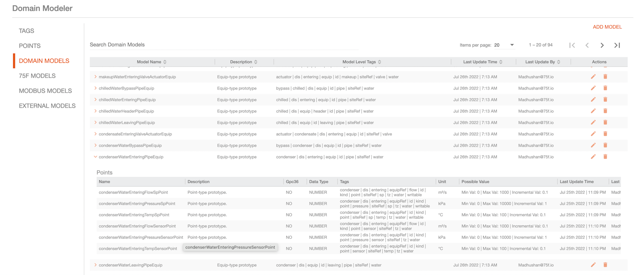
Task: Delete the chilledWaterBypassPipeEquip model
Action: (605, 88)
